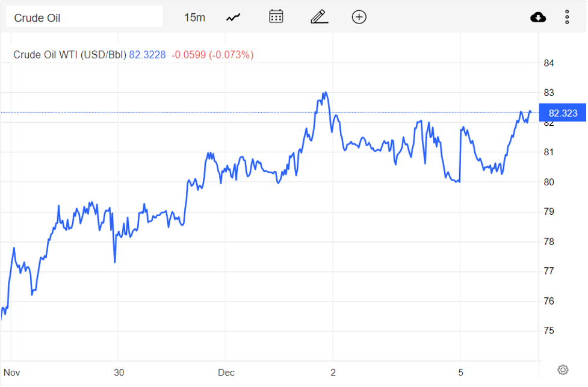Click the 82.3228 legend price value

click(x=147, y=55)
